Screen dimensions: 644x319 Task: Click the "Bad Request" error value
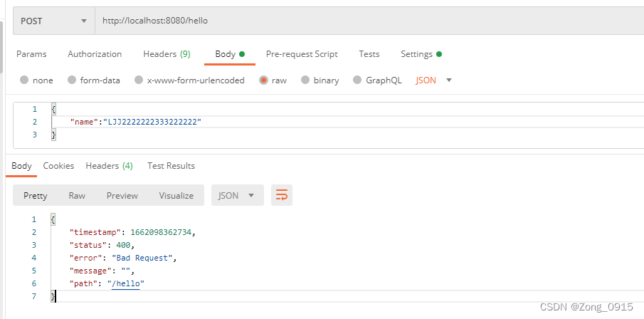click(142, 258)
